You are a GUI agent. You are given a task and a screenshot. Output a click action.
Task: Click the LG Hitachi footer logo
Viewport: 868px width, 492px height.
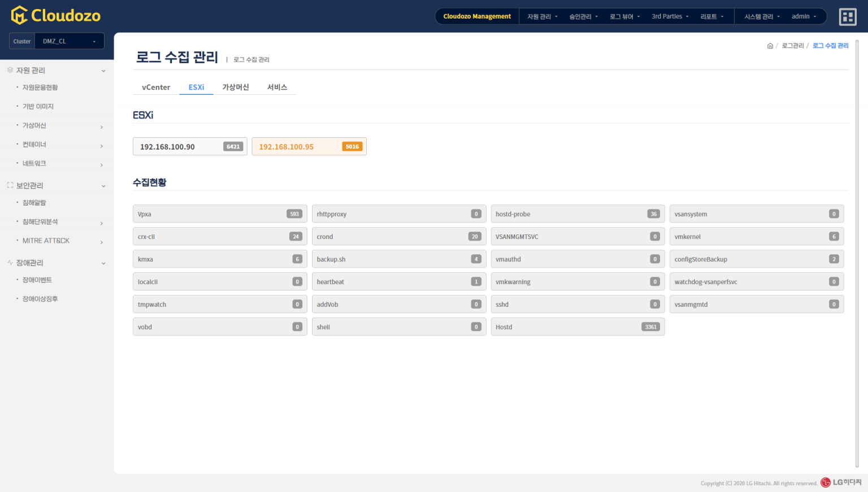pos(841,482)
